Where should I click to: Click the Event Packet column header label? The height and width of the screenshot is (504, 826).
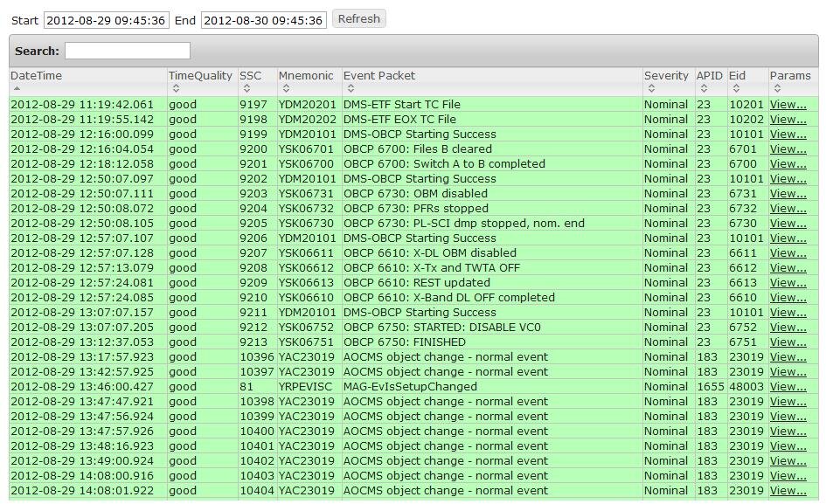point(379,75)
